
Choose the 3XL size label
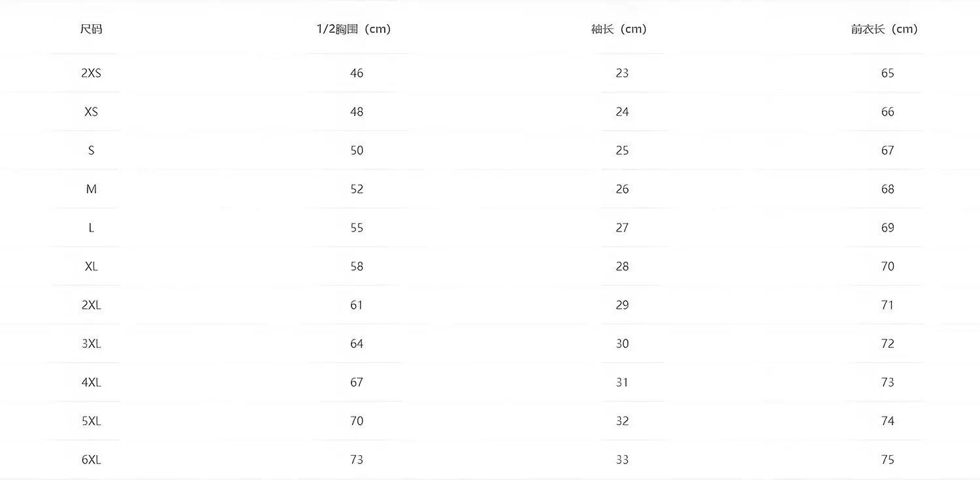tap(91, 344)
